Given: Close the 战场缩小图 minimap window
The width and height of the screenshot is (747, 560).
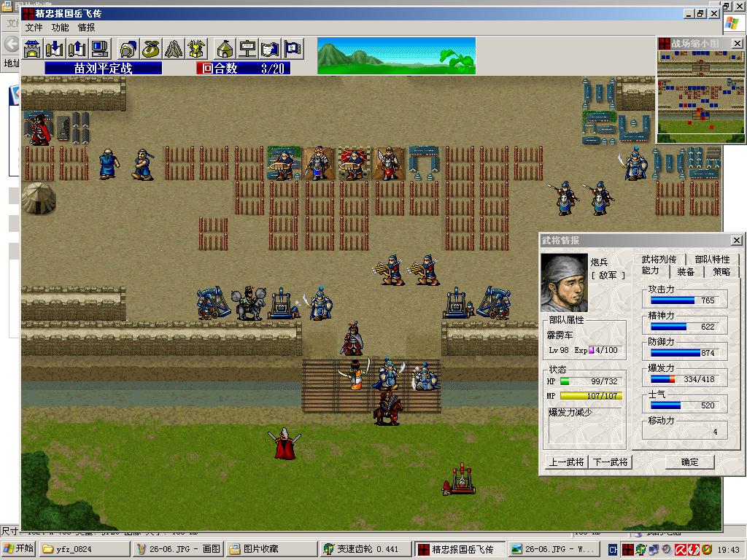Looking at the screenshot, I should (738, 43).
